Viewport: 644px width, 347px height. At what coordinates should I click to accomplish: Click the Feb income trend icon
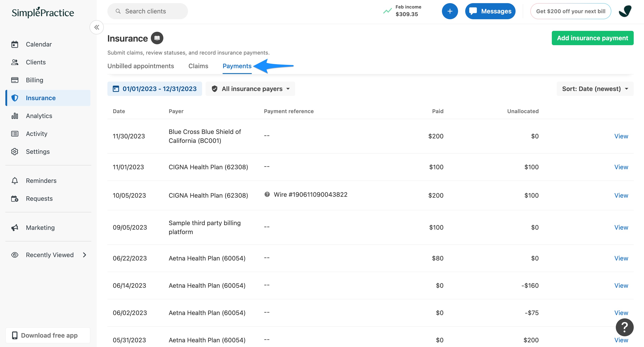[x=387, y=11]
